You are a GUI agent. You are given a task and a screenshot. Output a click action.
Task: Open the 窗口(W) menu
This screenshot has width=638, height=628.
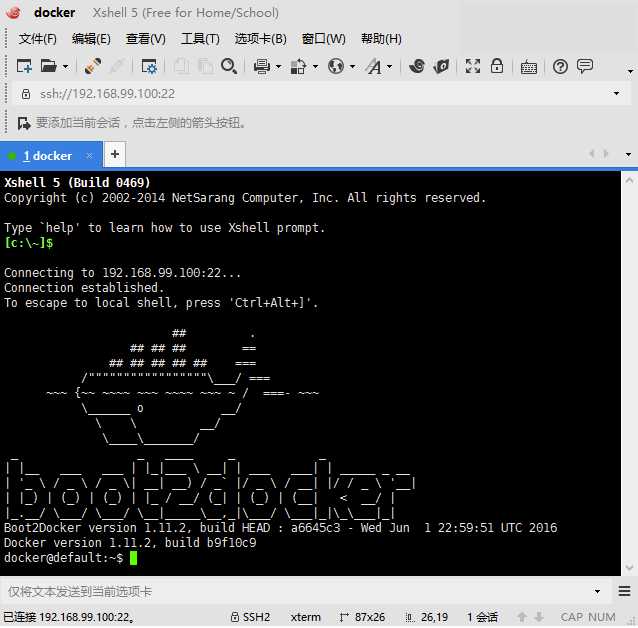coord(323,39)
